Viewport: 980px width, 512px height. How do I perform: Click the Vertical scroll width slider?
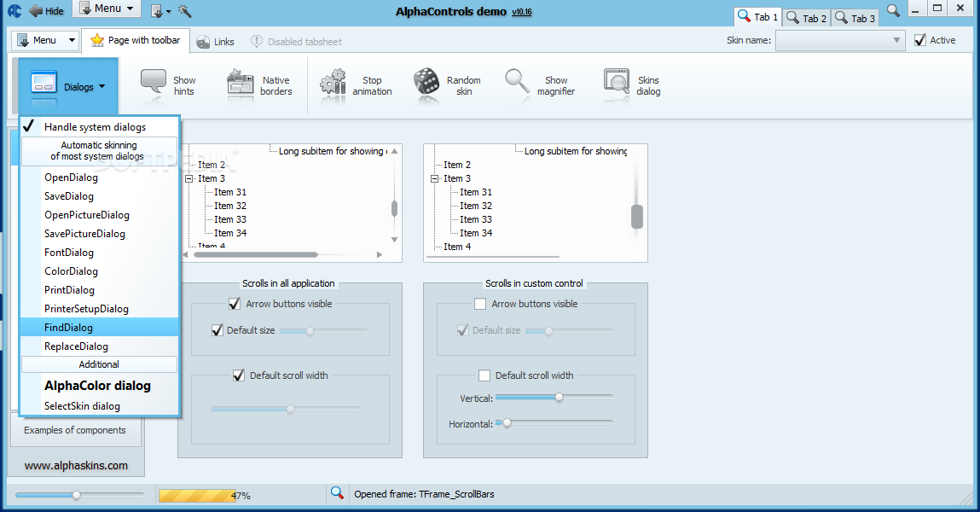554,397
